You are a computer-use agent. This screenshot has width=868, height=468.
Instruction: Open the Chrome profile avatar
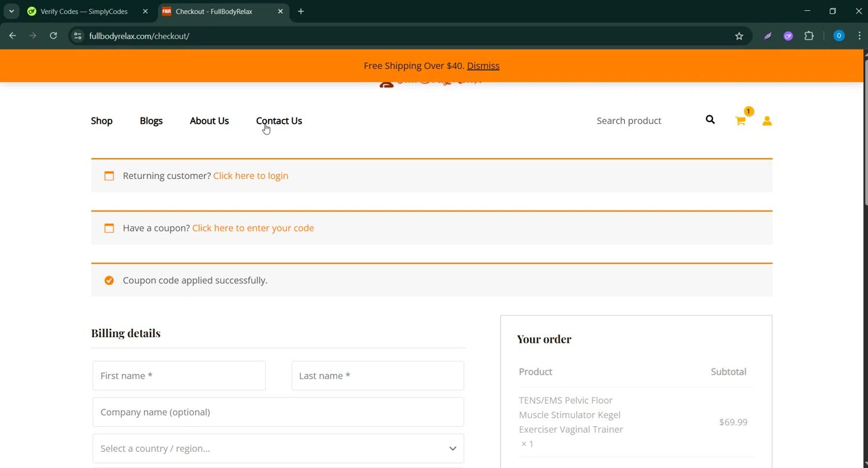[838, 36]
